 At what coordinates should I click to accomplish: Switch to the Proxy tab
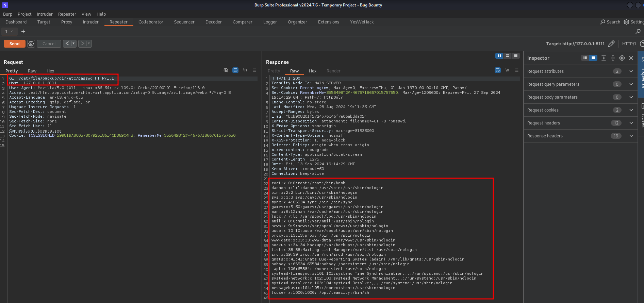(x=67, y=22)
